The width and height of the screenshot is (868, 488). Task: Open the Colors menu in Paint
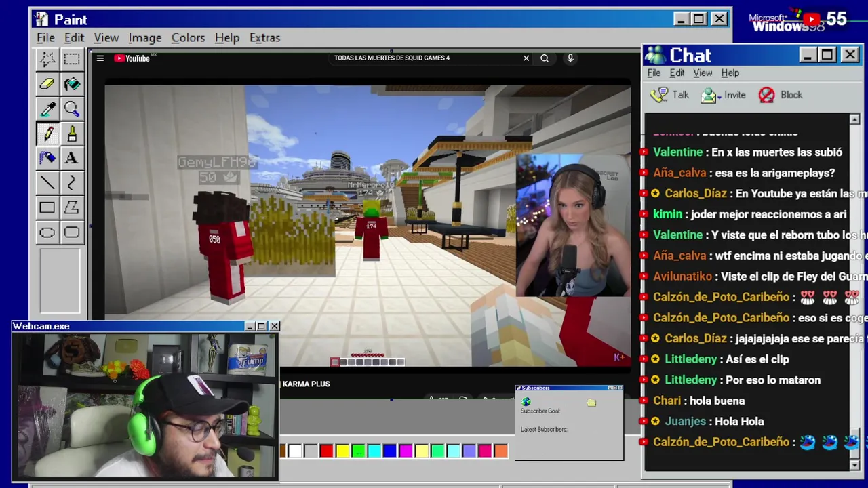188,38
